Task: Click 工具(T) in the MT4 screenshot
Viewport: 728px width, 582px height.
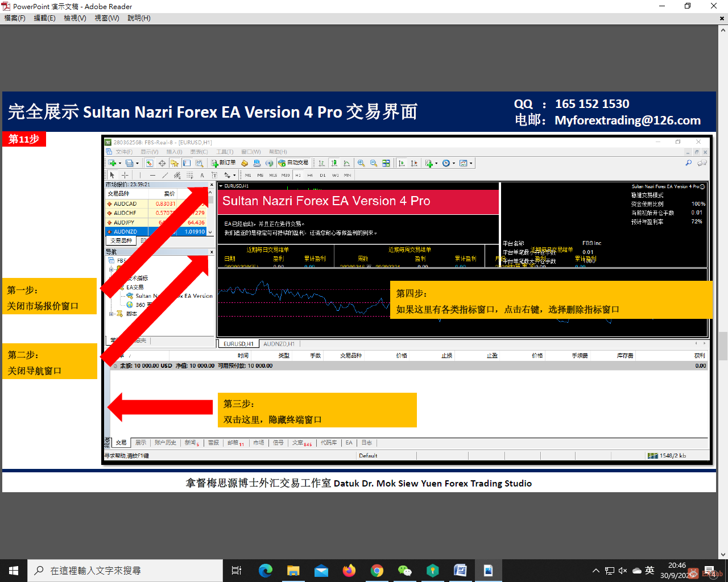Action: point(225,152)
